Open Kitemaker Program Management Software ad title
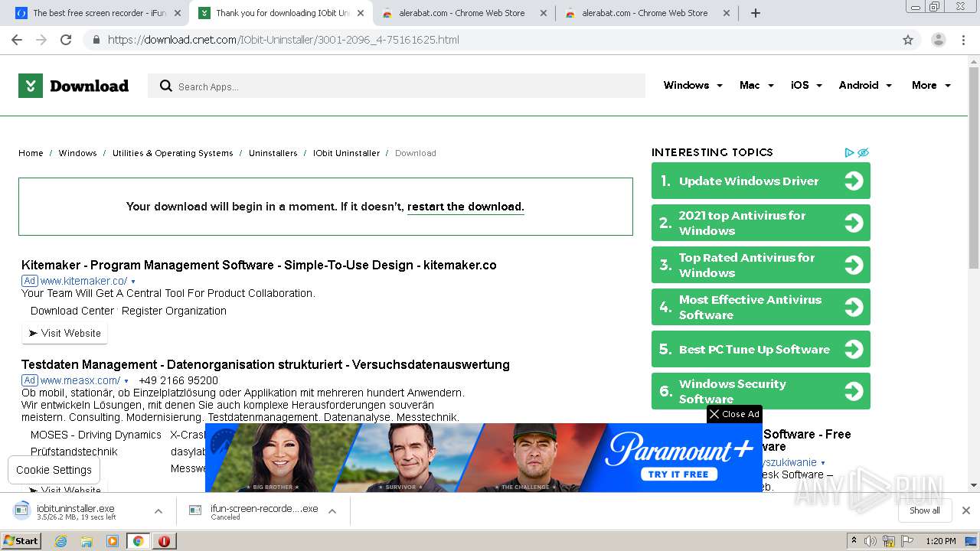The width and height of the screenshot is (980, 551). coord(259,265)
